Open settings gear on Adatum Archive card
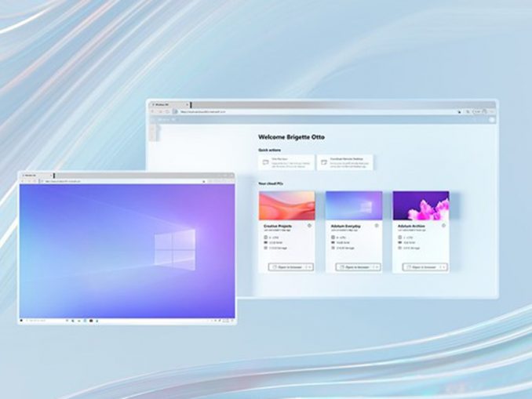This screenshot has width=532, height=399. coord(443,226)
